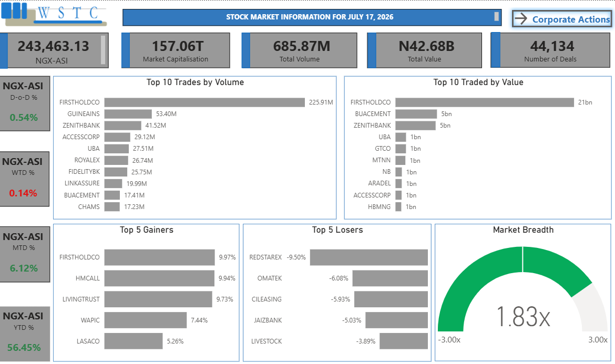Click the Corporate Actions arrow icon

coord(521,18)
